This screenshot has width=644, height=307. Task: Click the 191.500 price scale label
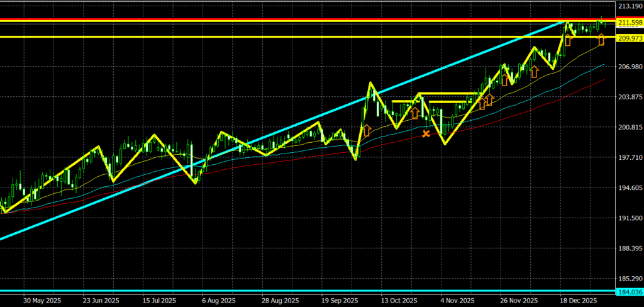coord(629,218)
